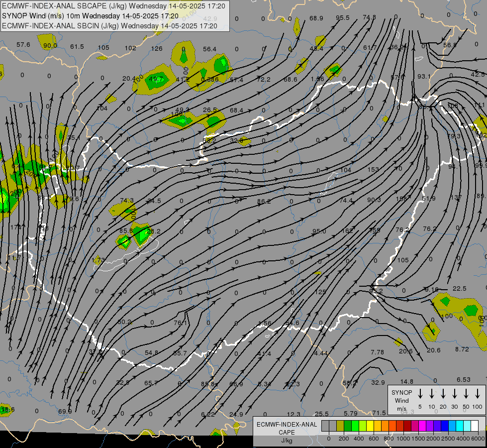This screenshot has width=487, height=448.
Task: Click the 20 m/s wind arrow in legend
Action: click(443, 393)
